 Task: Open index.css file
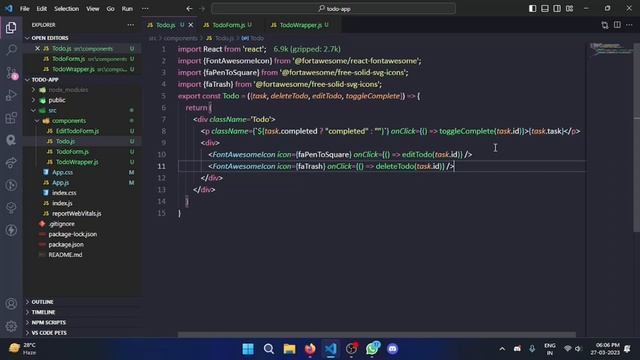[82, 193]
